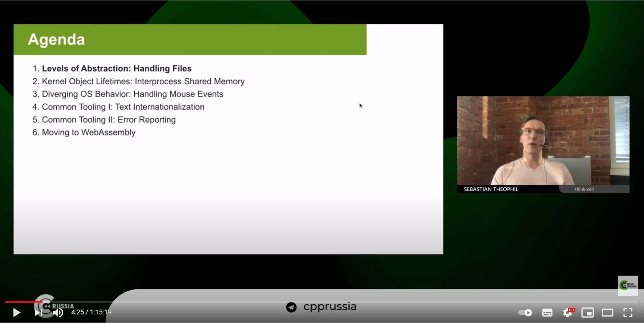
Task: Enable theater mode view
Action: tap(608, 313)
